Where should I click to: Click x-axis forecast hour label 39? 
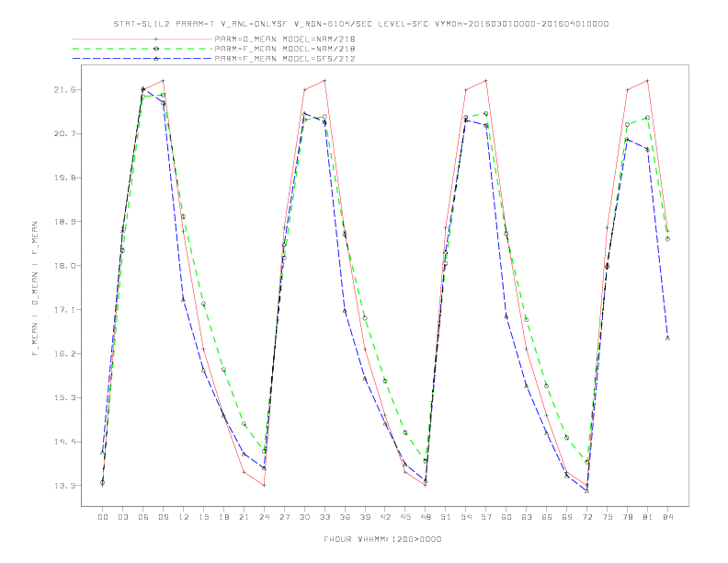[x=366, y=517]
